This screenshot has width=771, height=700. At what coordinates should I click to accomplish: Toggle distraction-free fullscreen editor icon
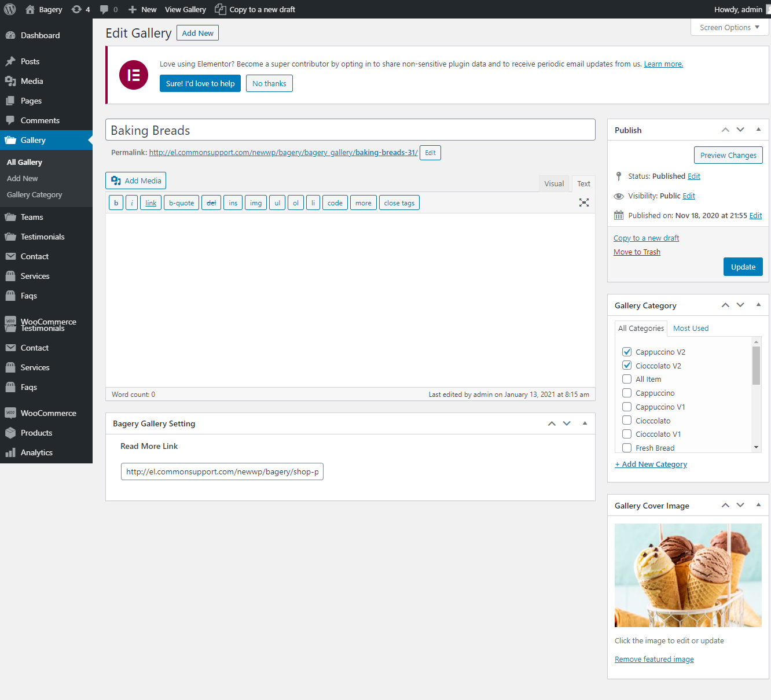584,202
